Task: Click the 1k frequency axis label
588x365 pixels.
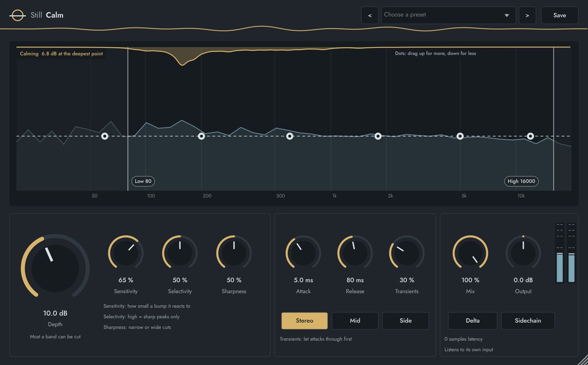Action: [334, 196]
